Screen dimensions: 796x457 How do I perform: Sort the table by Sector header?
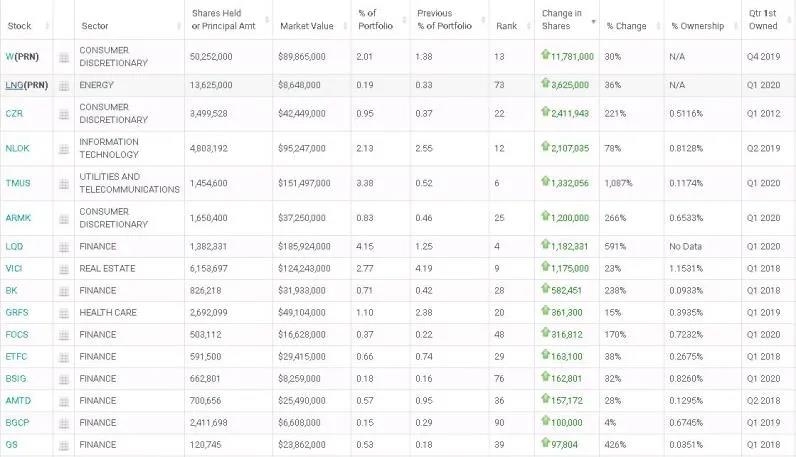pos(95,26)
